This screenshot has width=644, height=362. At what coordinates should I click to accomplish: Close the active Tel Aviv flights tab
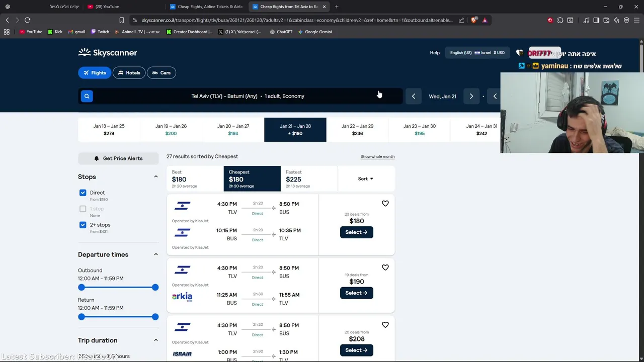point(324,7)
